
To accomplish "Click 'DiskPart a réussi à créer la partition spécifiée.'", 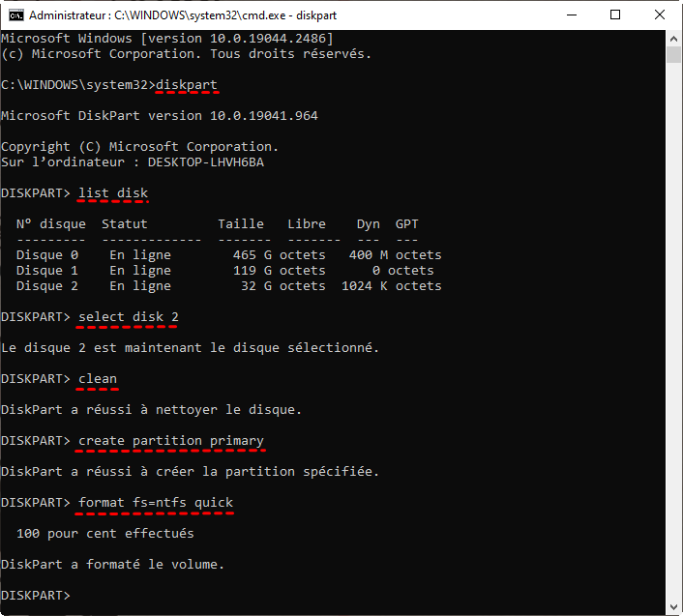I will point(190,471).
